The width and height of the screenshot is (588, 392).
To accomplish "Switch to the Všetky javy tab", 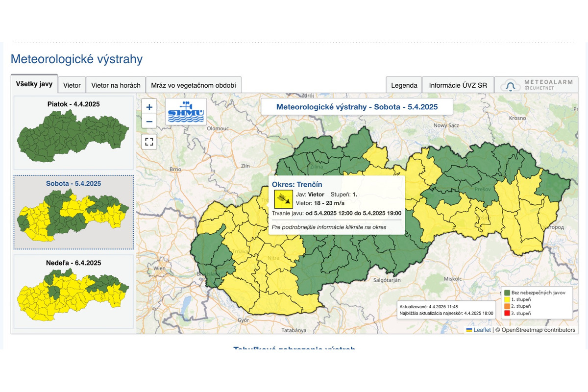I will point(34,84).
